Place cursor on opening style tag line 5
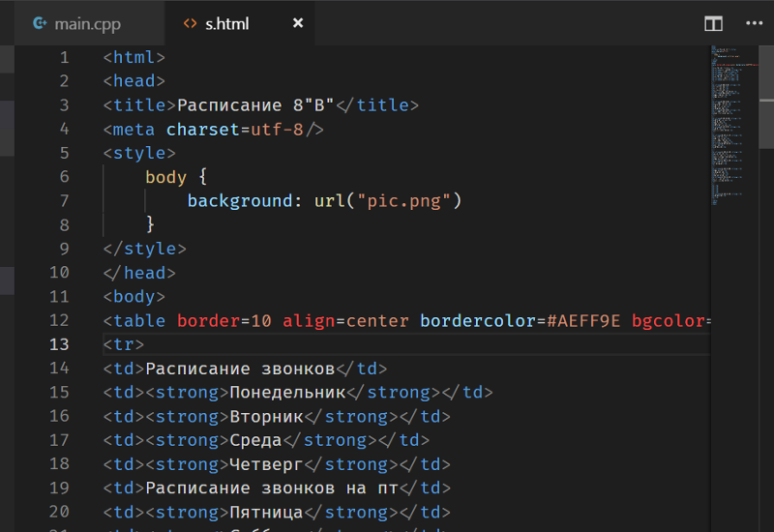Screen dimensions: 774x532 139,153
